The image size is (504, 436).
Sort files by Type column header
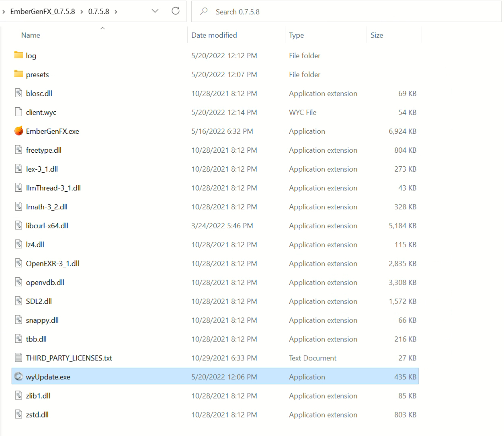pos(296,35)
